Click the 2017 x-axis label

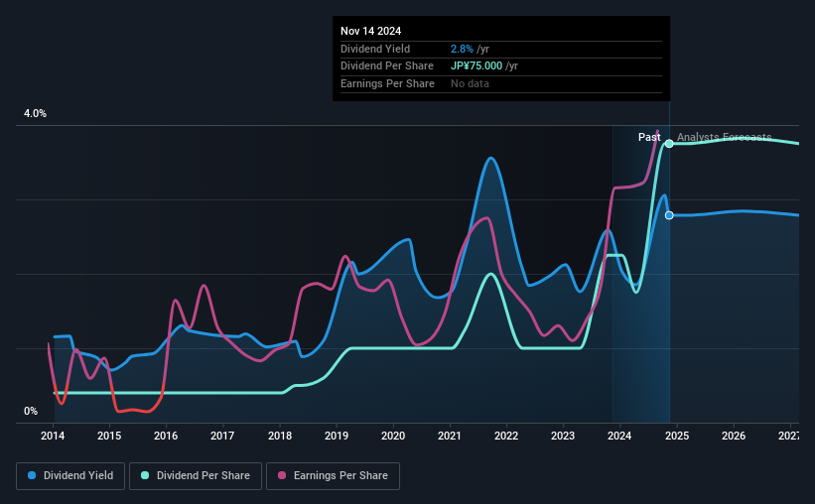[222, 436]
